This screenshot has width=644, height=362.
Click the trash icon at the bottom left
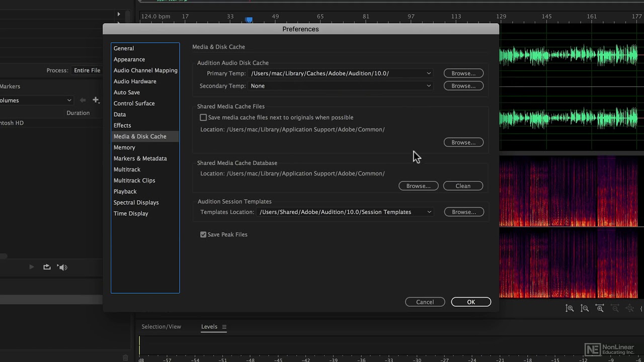coord(125,358)
